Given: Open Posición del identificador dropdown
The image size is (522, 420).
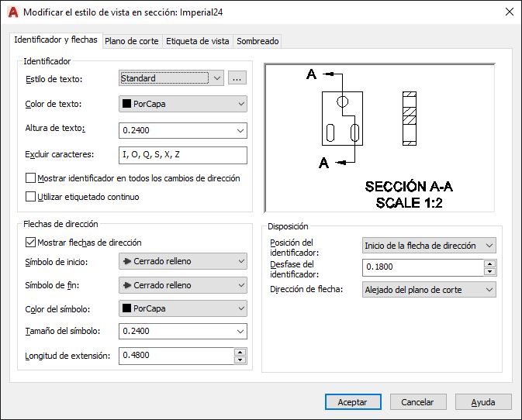Looking at the screenshot, I should (429, 246).
